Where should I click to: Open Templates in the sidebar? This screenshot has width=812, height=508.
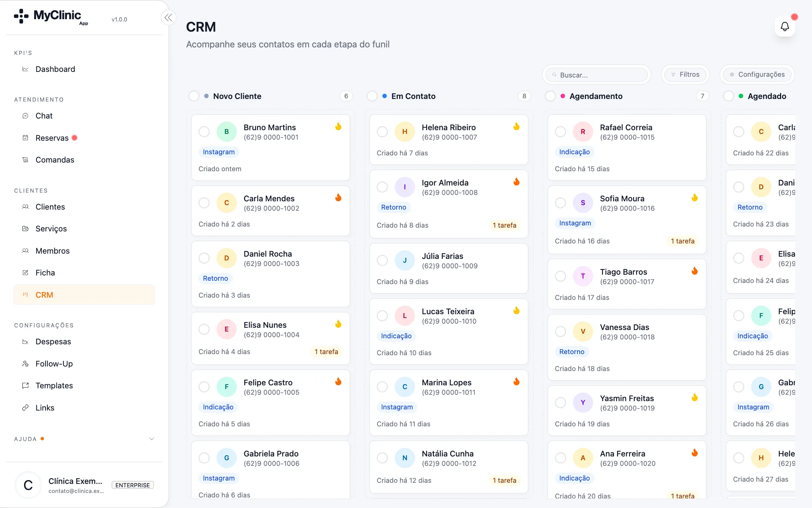[x=84, y=385]
